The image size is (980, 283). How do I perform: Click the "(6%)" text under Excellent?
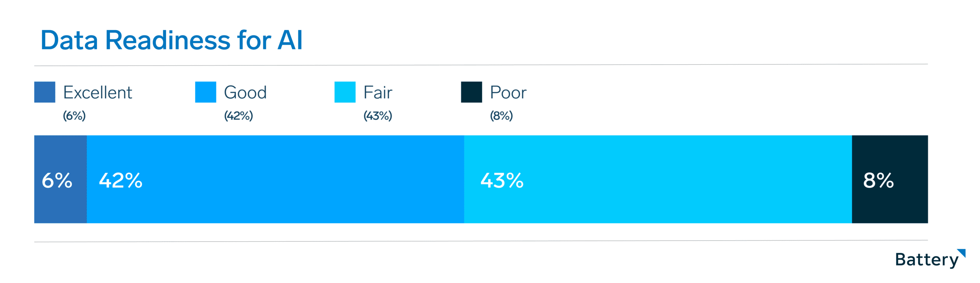[74, 115]
